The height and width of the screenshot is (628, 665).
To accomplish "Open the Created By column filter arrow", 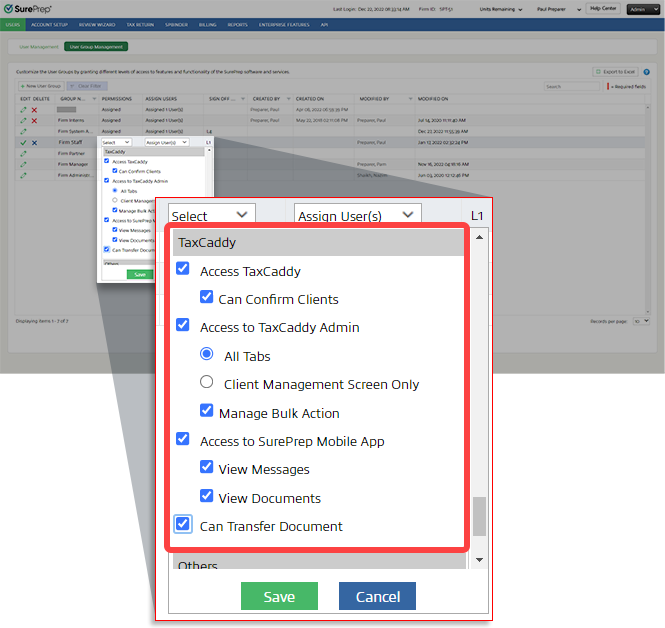I will click(x=288, y=99).
